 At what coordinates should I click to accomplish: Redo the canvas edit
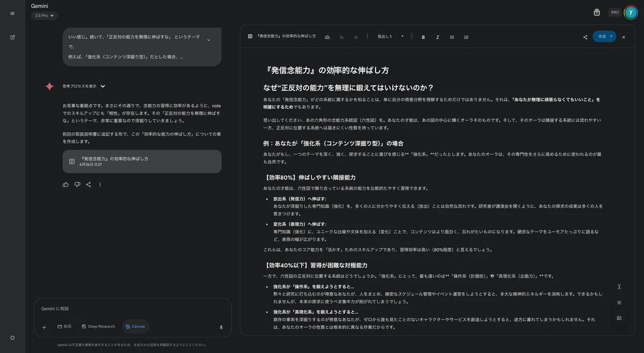pyautogui.click(x=355, y=37)
